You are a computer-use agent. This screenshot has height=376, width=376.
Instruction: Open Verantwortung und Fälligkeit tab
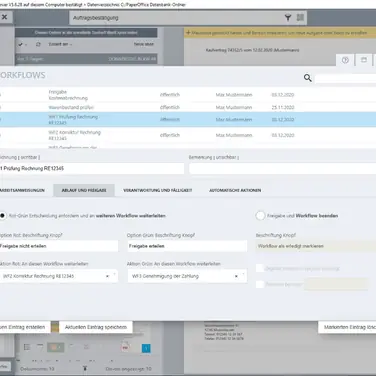click(x=158, y=190)
